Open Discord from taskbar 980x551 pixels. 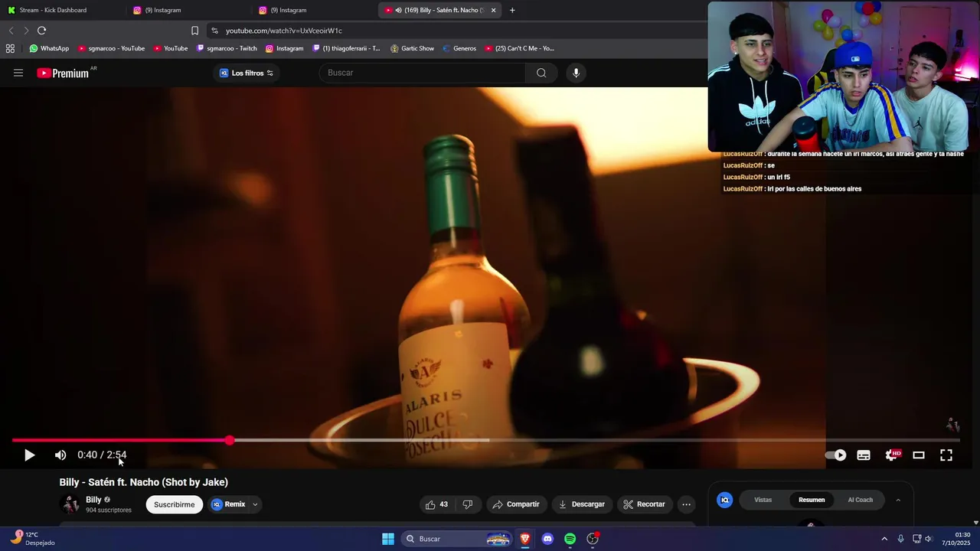coord(547,539)
